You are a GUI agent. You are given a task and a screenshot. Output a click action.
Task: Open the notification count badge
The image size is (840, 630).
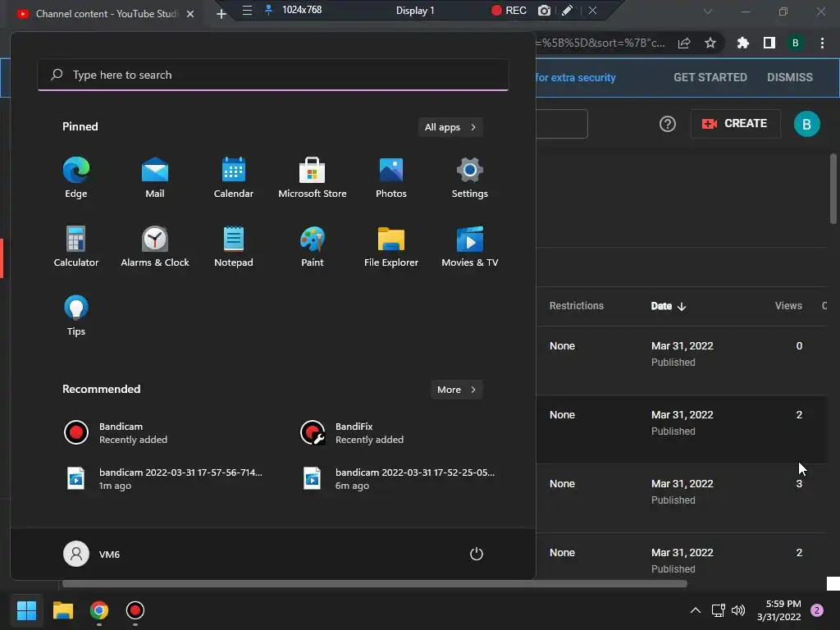click(817, 610)
